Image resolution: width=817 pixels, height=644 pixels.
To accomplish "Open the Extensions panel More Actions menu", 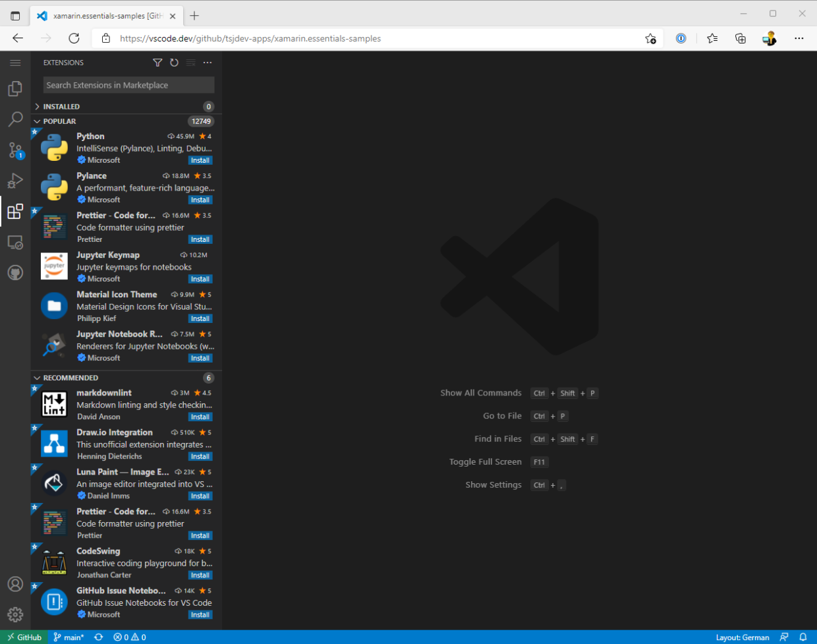I will pyautogui.click(x=208, y=62).
